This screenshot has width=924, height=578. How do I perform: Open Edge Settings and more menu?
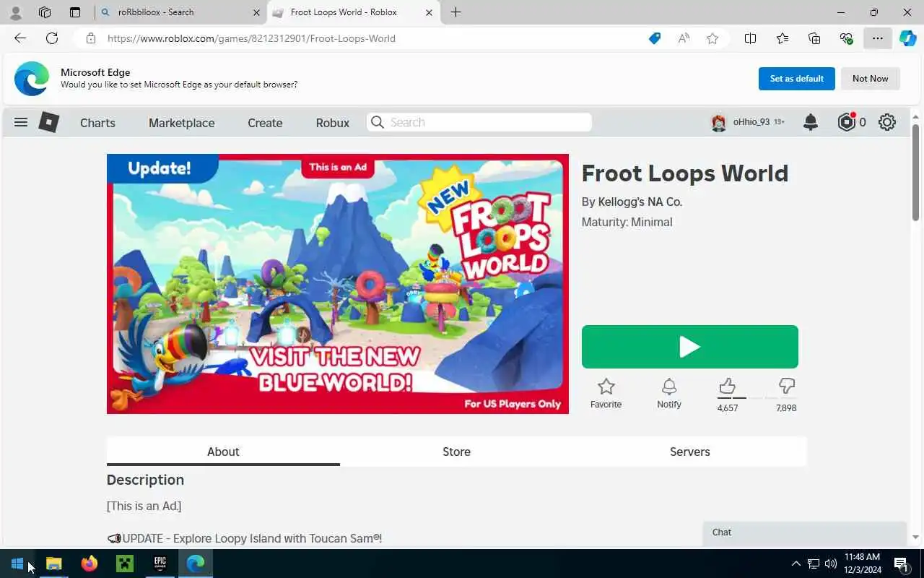[x=878, y=38]
